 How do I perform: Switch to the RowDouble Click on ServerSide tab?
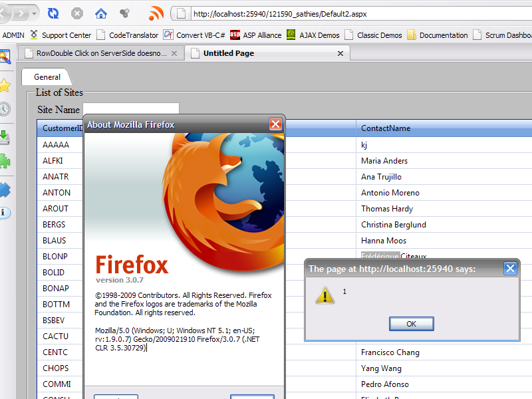pos(102,53)
